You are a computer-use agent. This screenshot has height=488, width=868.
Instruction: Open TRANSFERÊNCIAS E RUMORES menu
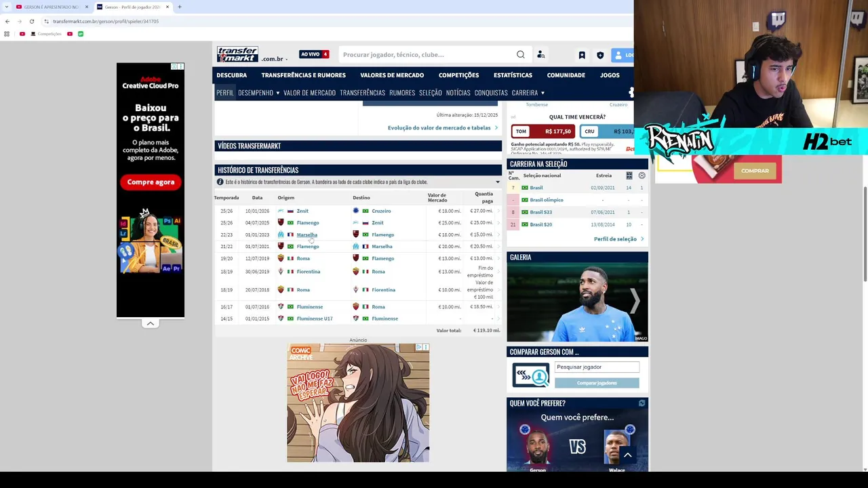(x=303, y=75)
